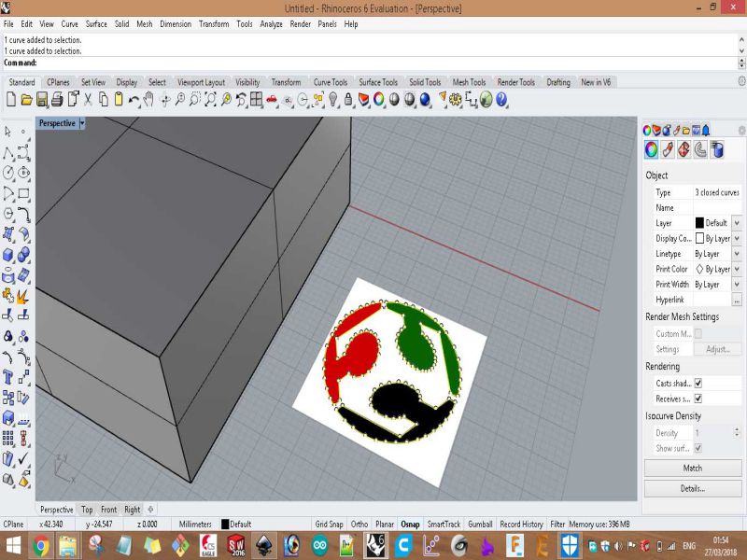Toggle Ortho mode in status bar
Screen dimensions: 747x560
pyautogui.click(x=359, y=524)
